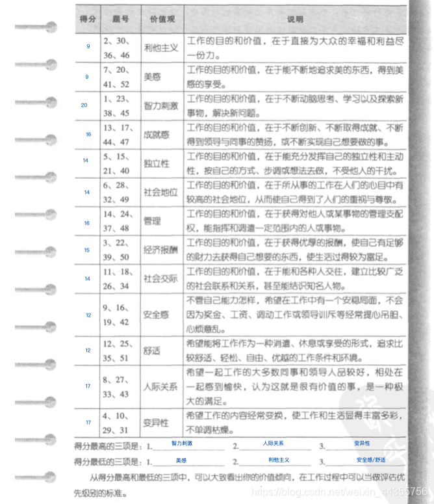Select 变异性 in the 价值观 column
The image size is (434, 504).
click(156, 423)
